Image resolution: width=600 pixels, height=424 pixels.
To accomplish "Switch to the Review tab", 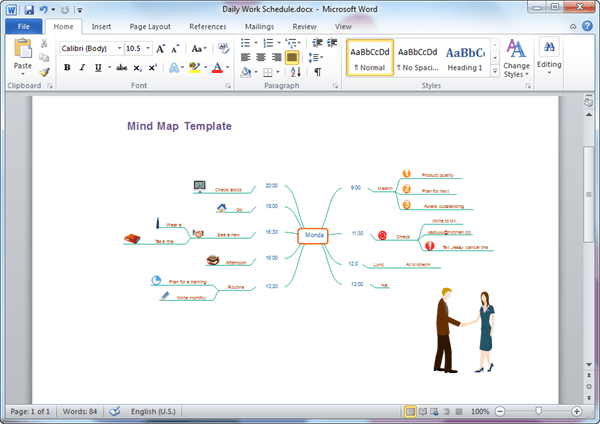I will tap(305, 26).
